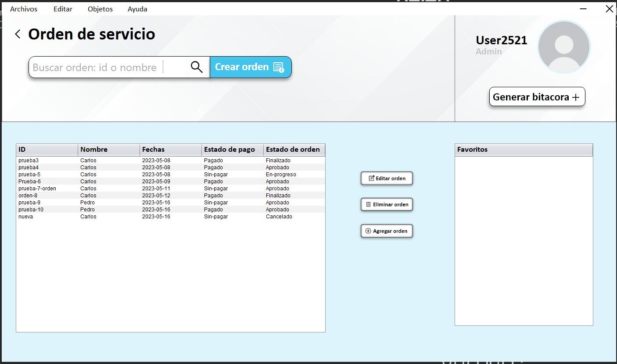Select the prueba3 order row
This screenshot has width=617, height=364.
(x=171, y=161)
